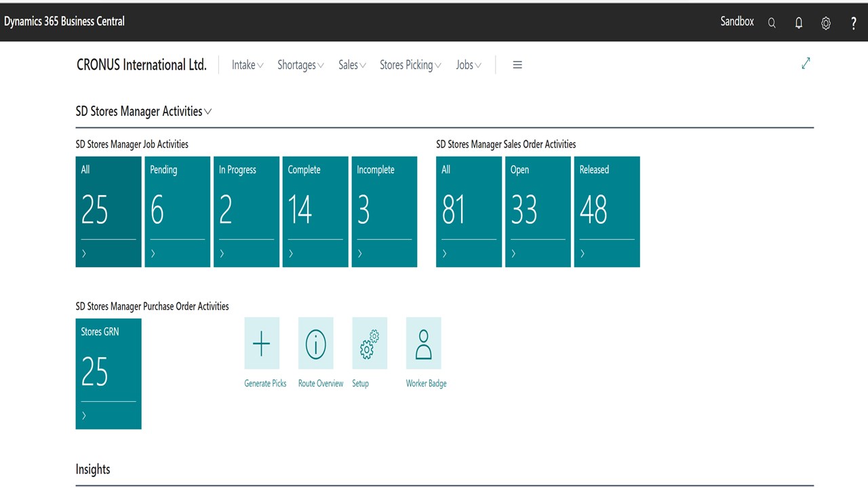Open the Route Overview info icon

point(315,344)
